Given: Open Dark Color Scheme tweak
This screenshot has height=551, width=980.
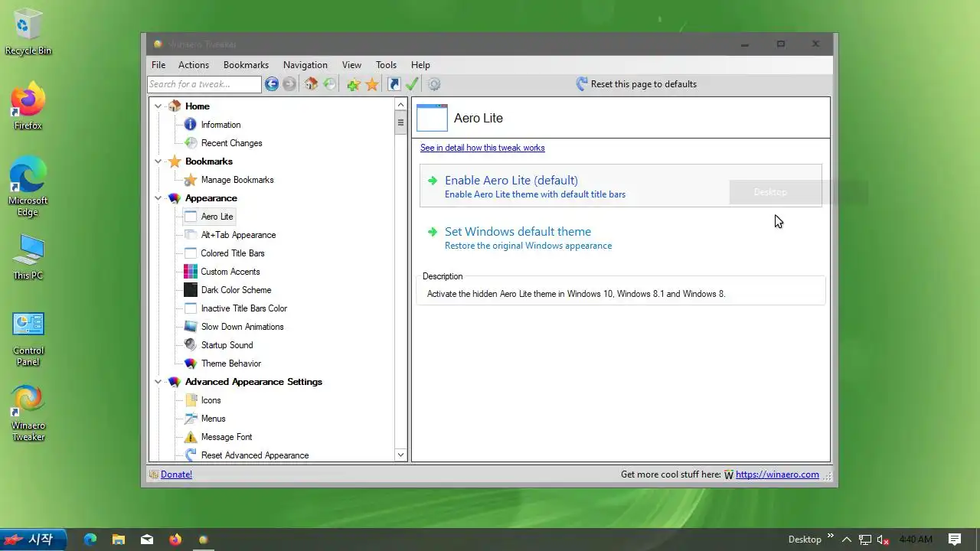Looking at the screenshot, I should click(x=236, y=290).
